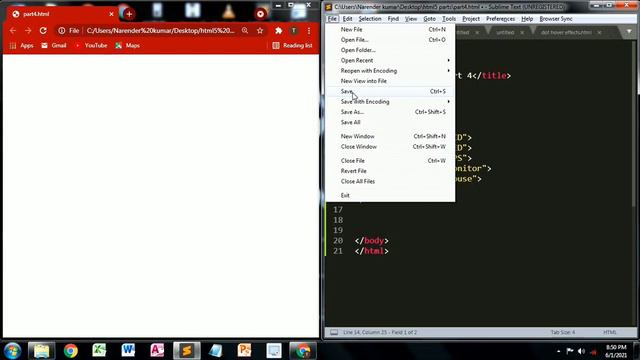The width and height of the screenshot is (640, 360).
Task: Expand Open Recent submenu
Action: coord(390,60)
